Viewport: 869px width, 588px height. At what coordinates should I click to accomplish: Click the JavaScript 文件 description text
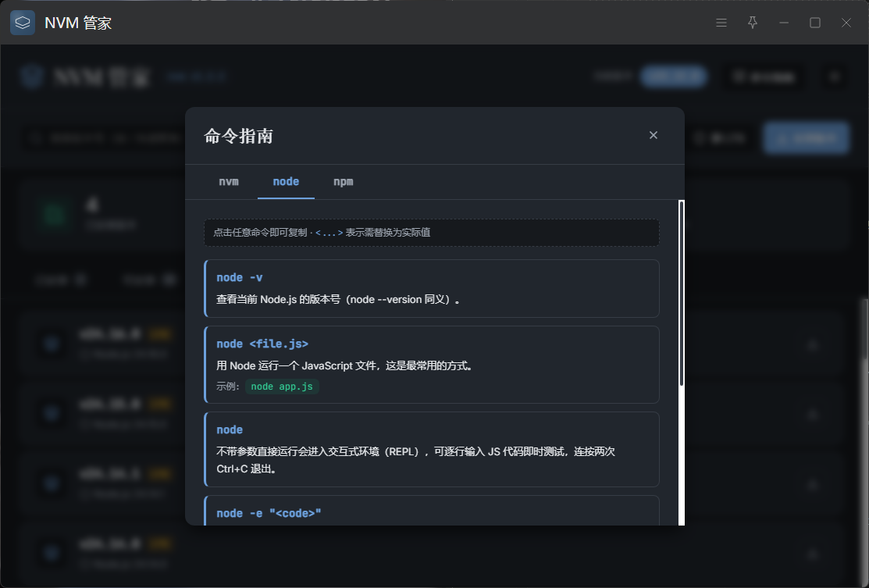click(344, 365)
